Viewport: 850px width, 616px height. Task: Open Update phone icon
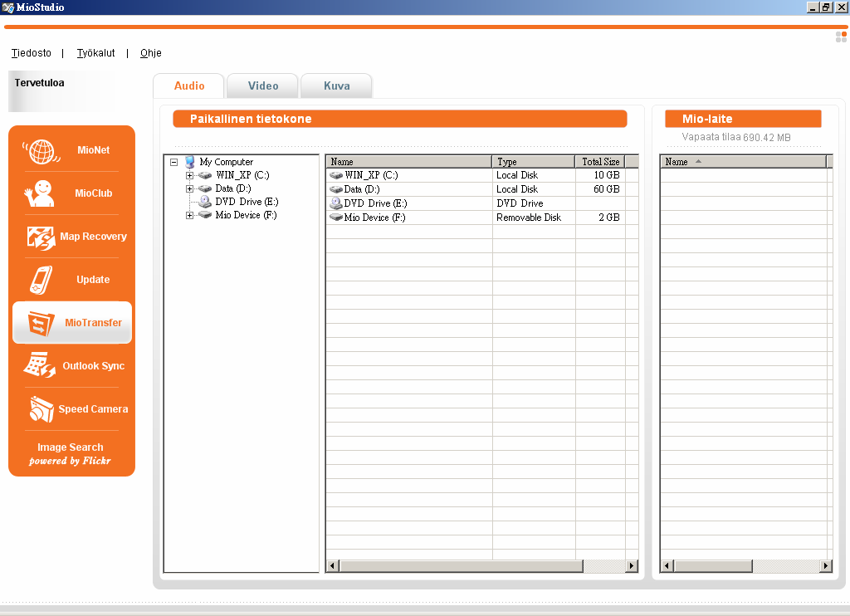pos(42,280)
